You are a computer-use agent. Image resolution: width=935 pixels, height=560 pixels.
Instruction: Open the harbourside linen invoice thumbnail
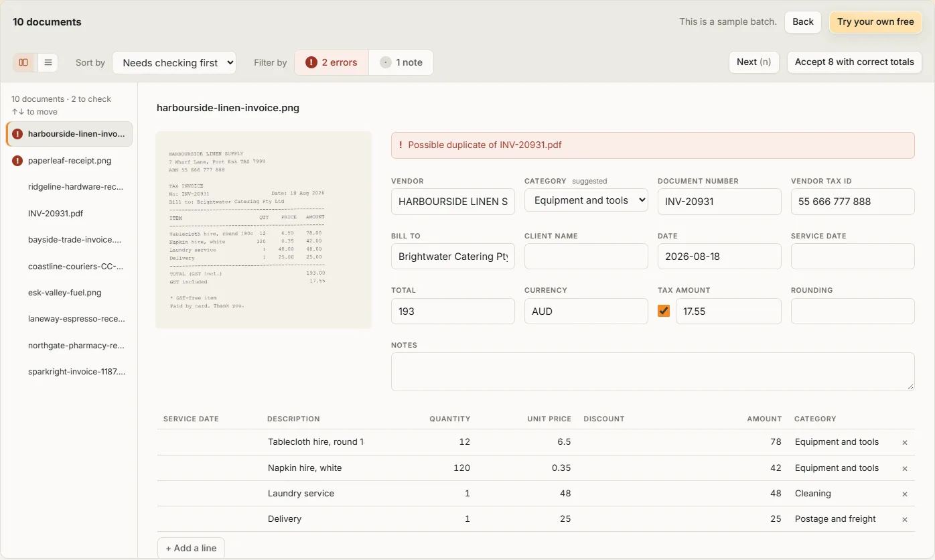[263, 230]
